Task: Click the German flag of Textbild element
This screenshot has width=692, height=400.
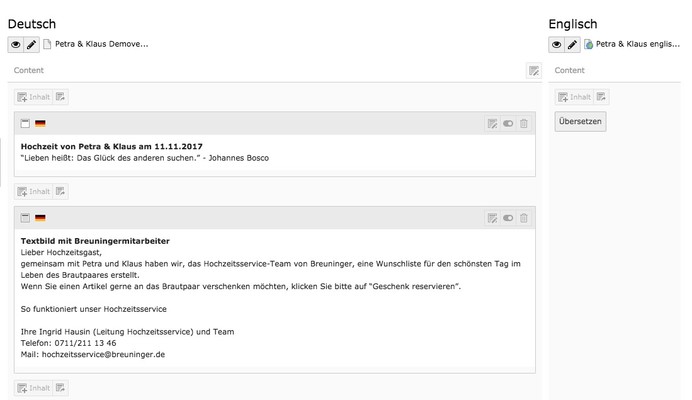Action: pos(40,218)
